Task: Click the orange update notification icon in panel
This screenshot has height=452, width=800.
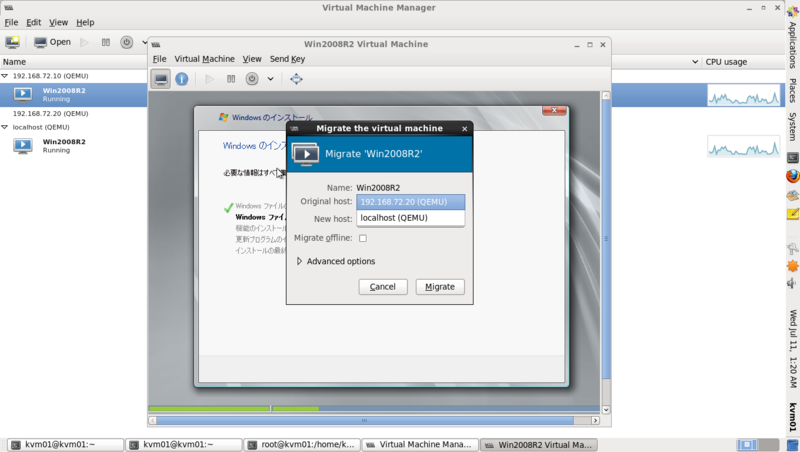Action: coord(792,266)
